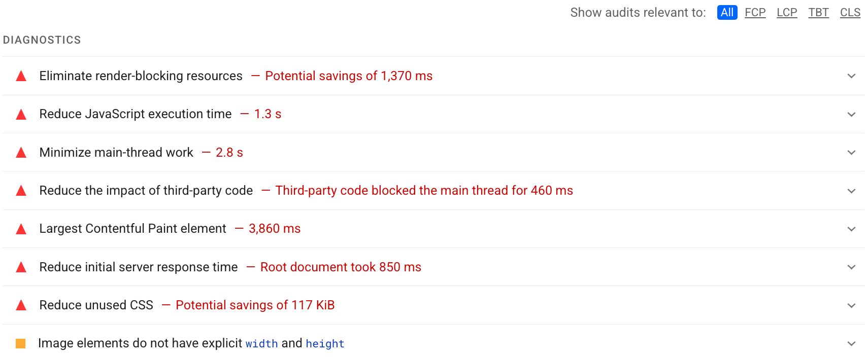Click the warning icon for Reduce JavaScript execution time

(21, 114)
